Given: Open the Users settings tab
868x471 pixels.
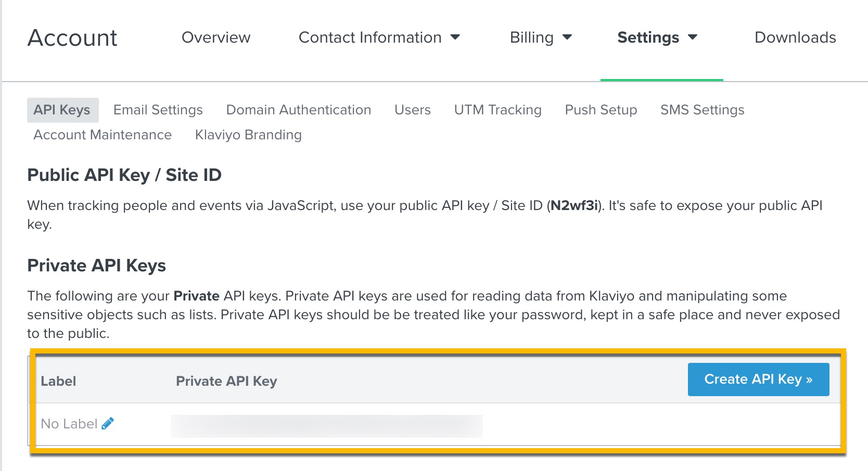Looking at the screenshot, I should coord(413,110).
